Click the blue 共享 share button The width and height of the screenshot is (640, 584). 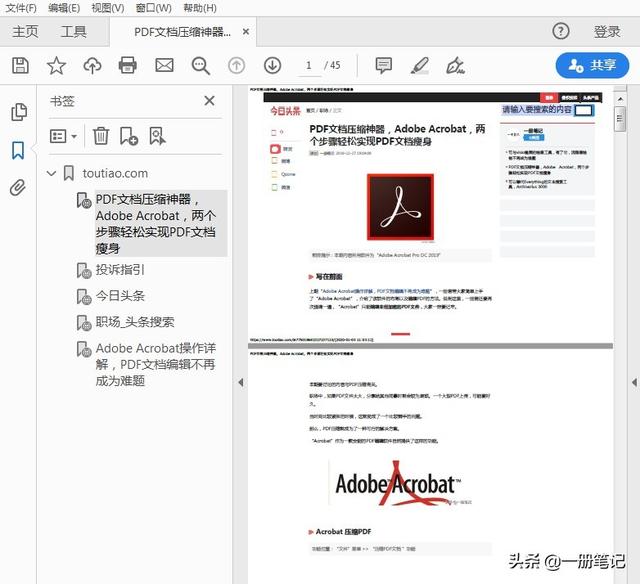[x=592, y=65]
